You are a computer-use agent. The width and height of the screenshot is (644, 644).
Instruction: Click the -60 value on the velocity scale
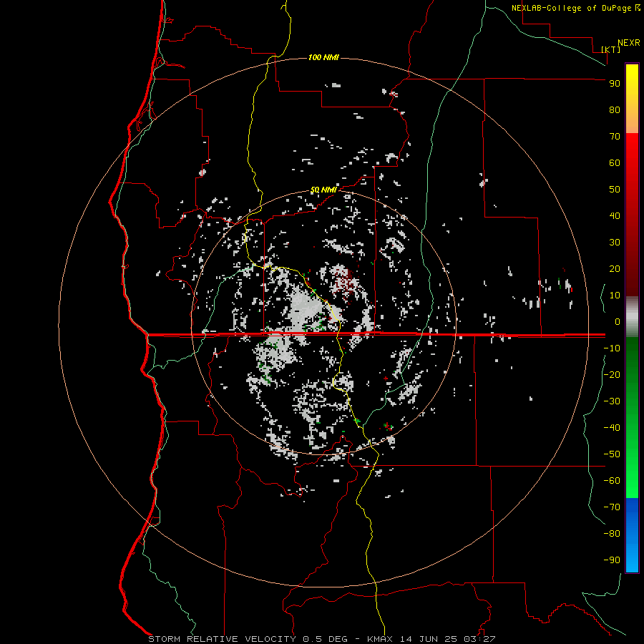point(612,481)
